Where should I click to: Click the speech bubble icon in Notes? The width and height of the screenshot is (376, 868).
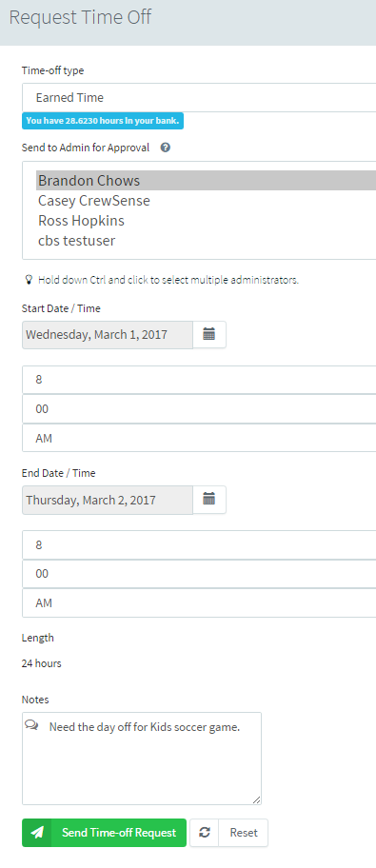point(31,724)
